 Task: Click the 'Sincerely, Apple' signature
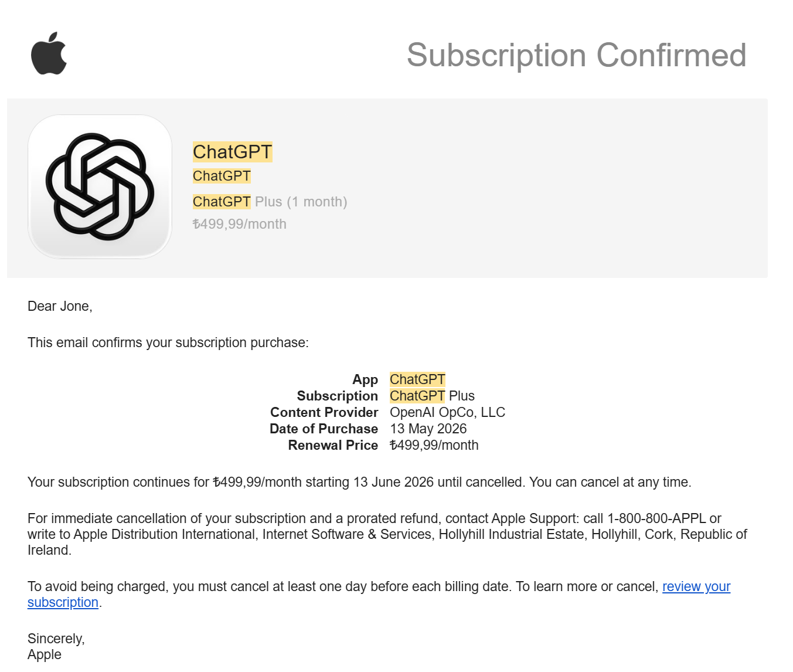56,647
